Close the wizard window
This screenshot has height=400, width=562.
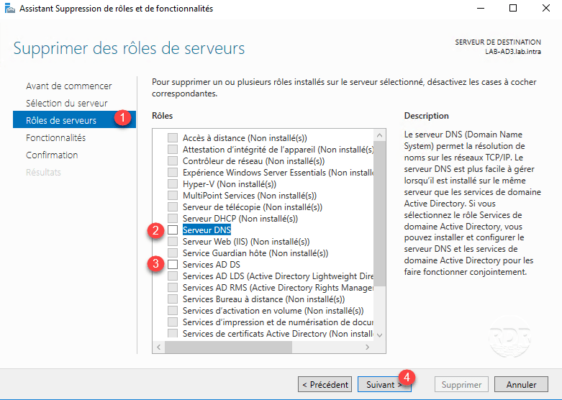[546, 8]
